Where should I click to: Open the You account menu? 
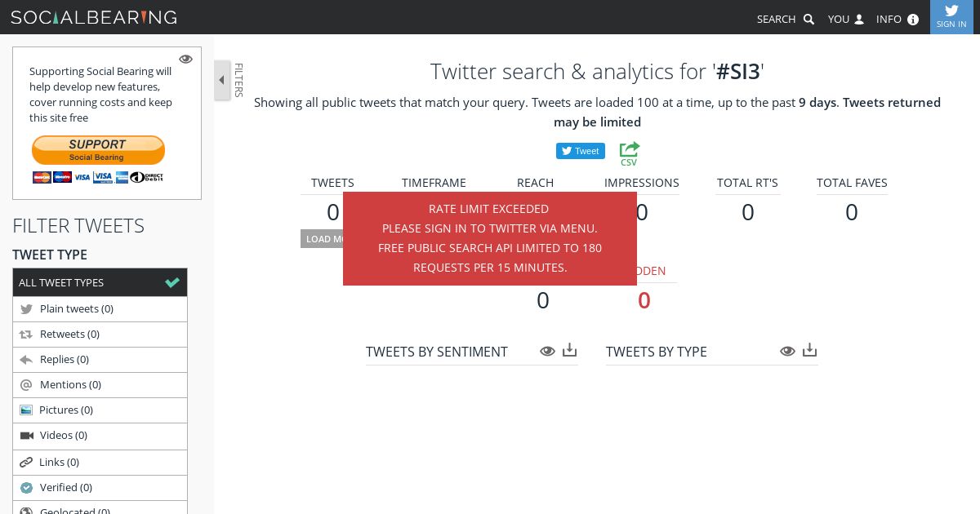click(846, 19)
